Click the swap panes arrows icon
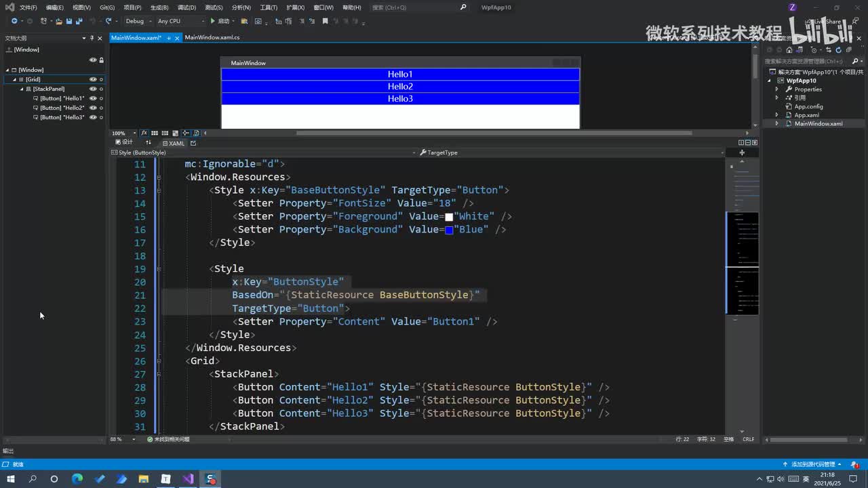This screenshot has width=868, height=488. (149, 143)
